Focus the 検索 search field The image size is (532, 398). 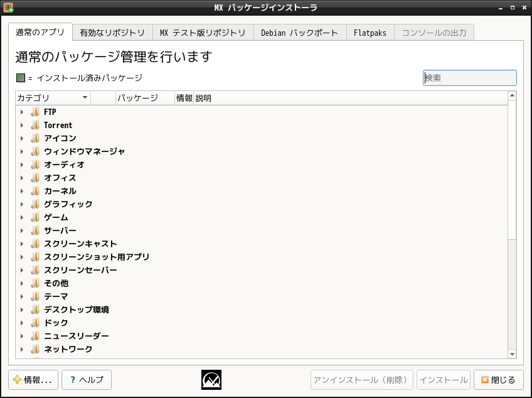click(469, 78)
